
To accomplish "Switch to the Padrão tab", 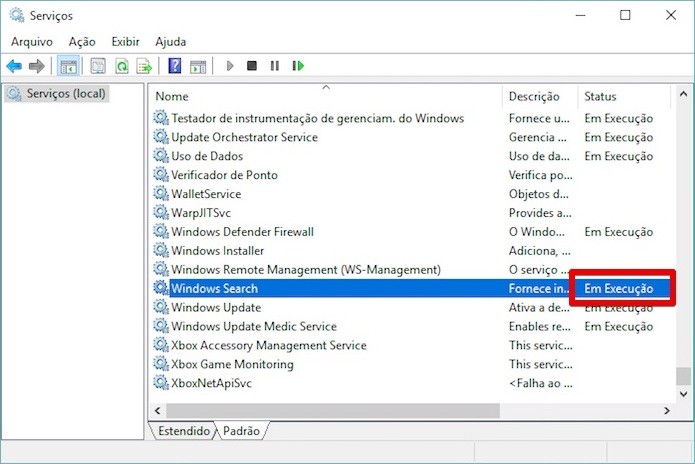I will (241, 431).
